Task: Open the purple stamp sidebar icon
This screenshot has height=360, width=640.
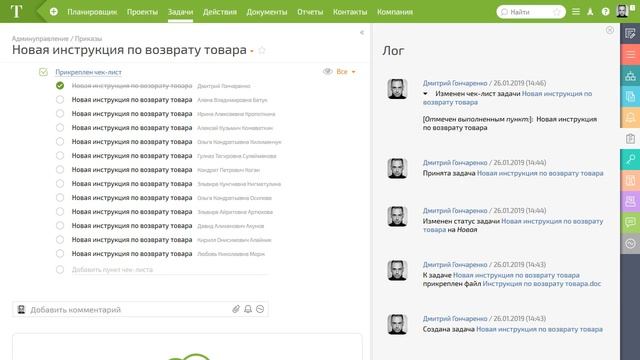Action: tap(630, 202)
